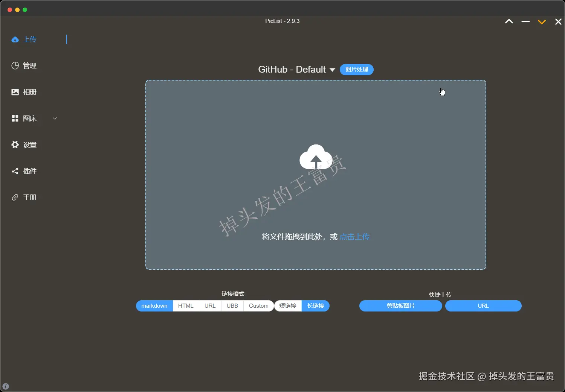Image resolution: width=565 pixels, height=392 pixels.
Task: Click the gear icon beside 设置
Action: pyautogui.click(x=15, y=144)
